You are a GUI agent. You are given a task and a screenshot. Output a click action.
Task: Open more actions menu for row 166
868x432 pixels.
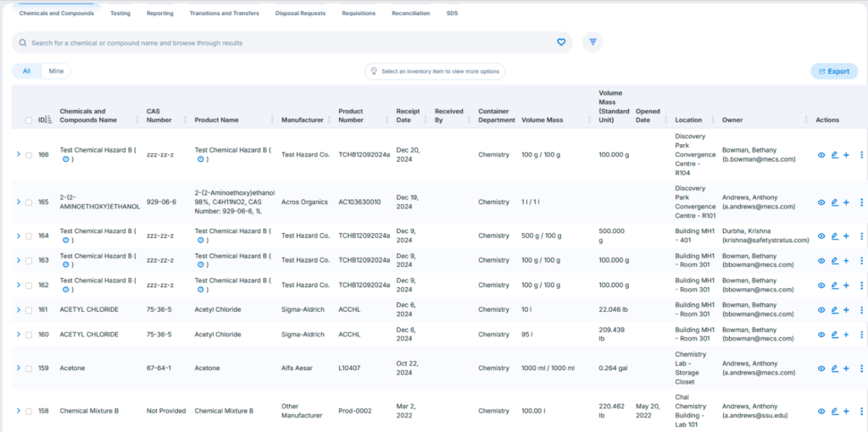pos(861,155)
